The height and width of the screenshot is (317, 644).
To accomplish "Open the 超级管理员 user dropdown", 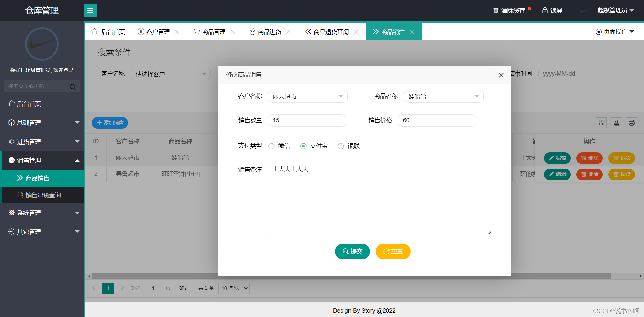I will [x=616, y=10].
